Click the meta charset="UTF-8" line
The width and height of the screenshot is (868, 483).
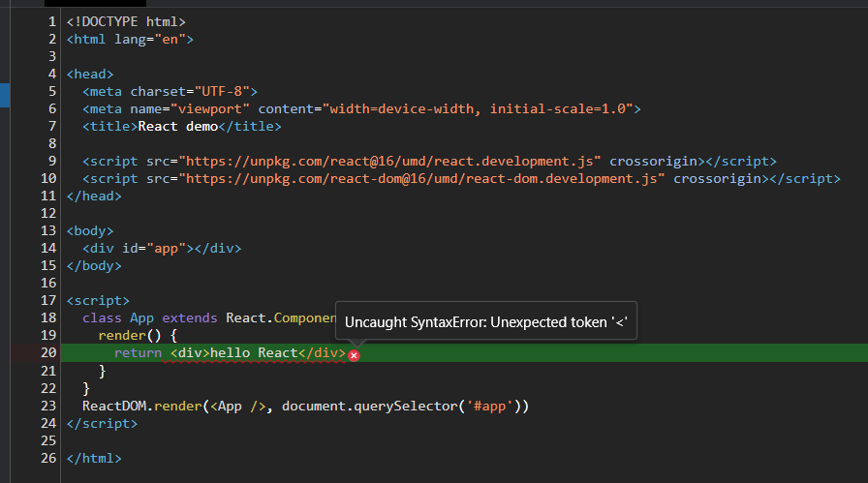pos(170,91)
